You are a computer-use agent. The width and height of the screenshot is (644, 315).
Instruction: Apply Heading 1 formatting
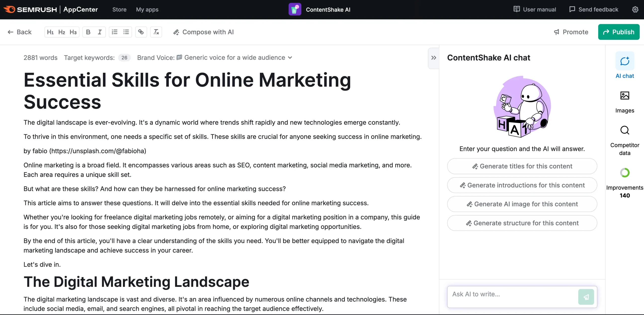click(50, 32)
